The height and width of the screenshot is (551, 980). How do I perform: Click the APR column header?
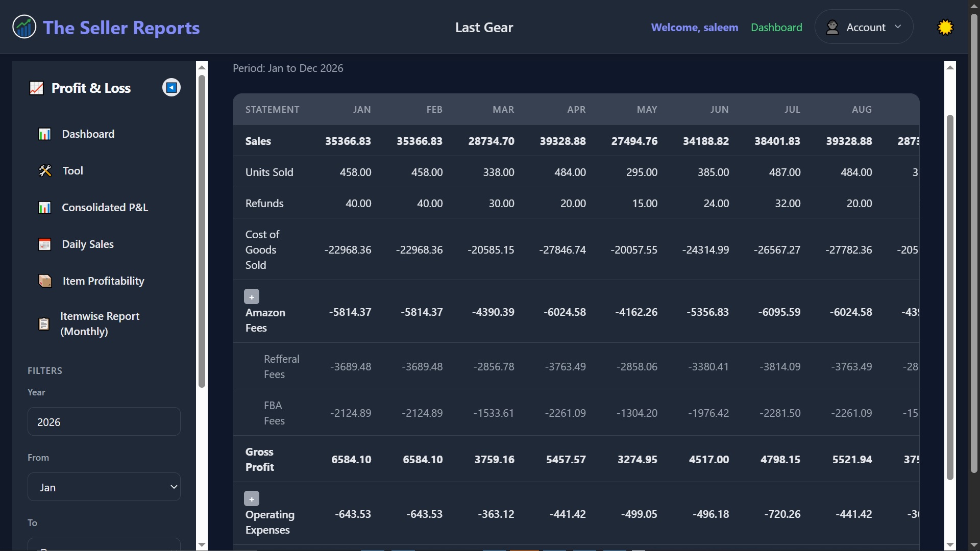pyautogui.click(x=576, y=110)
